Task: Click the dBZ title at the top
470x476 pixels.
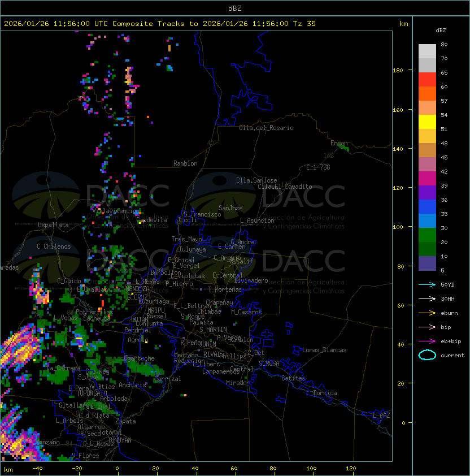Action: (x=235, y=8)
